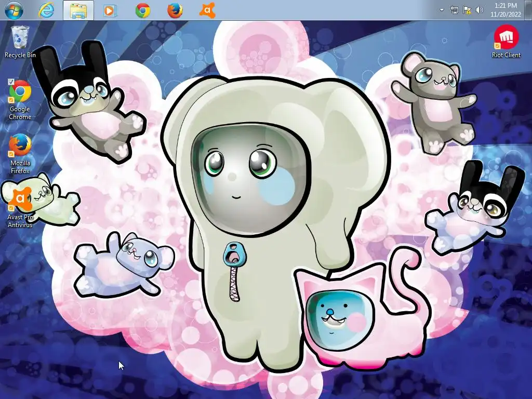Show hidden system tray icons arrow
532x399 pixels.
click(442, 10)
